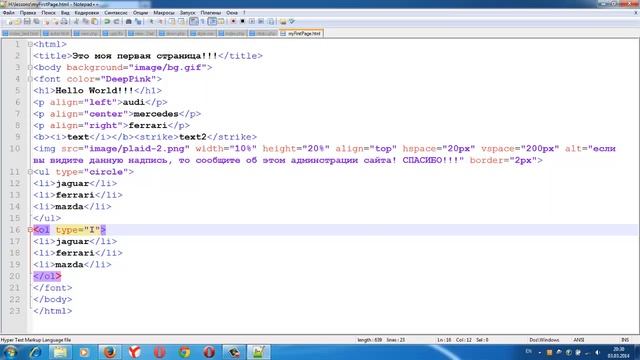Click the length 639 lines 23 status entry
The width and height of the screenshot is (640, 360).
point(381,340)
